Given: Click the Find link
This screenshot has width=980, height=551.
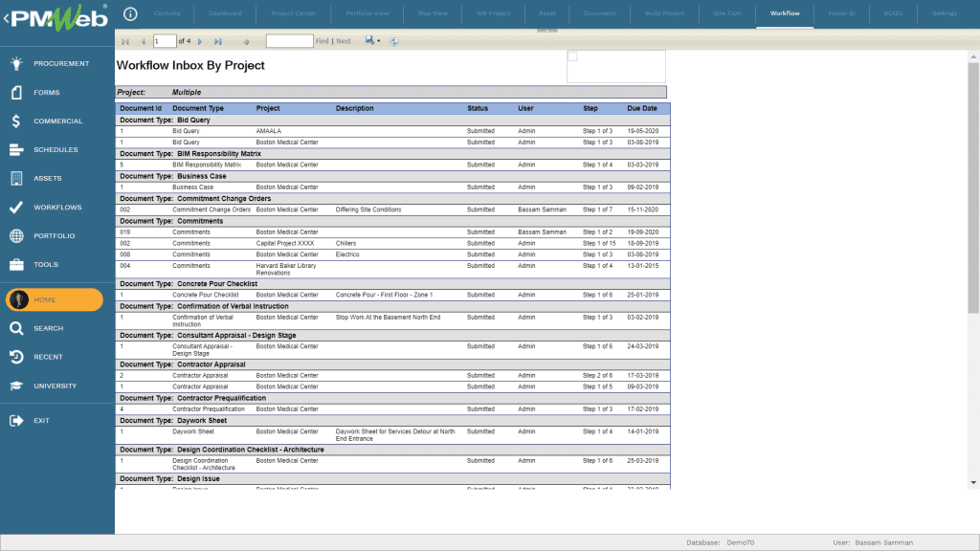Looking at the screenshot, I should tap(322, 41).
